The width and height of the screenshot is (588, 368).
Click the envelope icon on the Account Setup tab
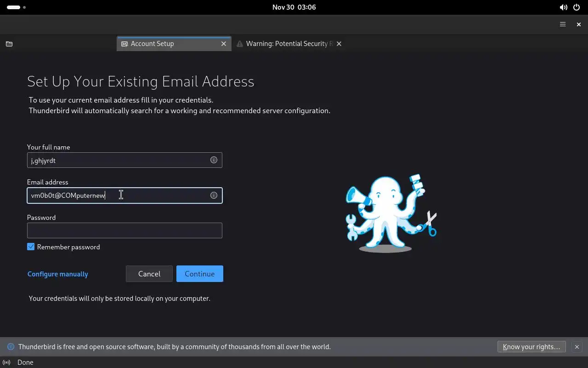point(124,44)
